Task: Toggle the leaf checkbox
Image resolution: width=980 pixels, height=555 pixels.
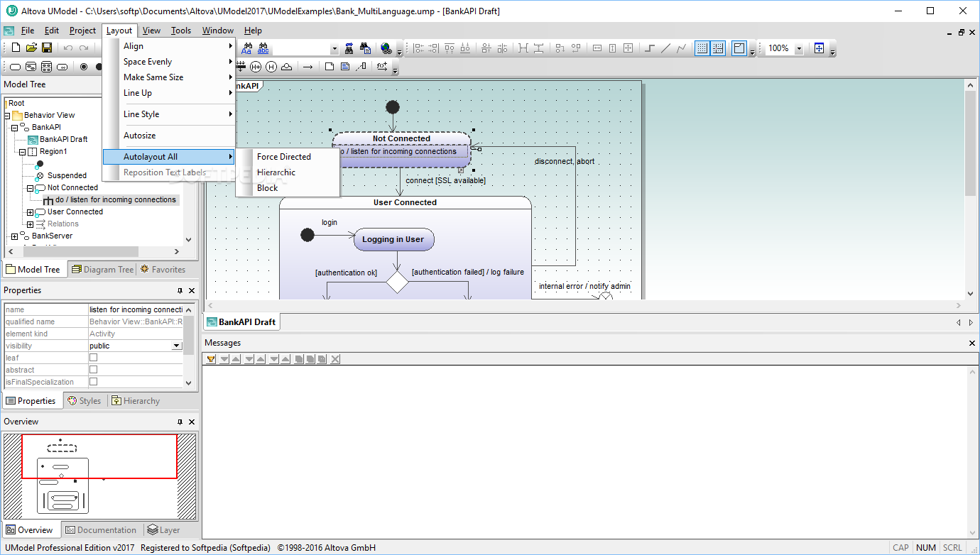Action: tap(93, 358)
